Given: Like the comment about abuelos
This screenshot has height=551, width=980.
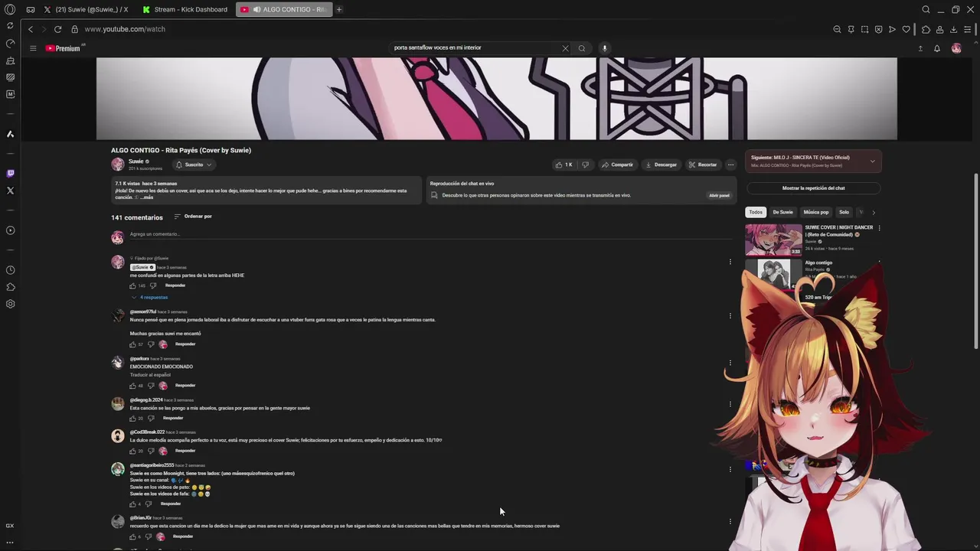Looking at the screenshot, I should (132, 419).
